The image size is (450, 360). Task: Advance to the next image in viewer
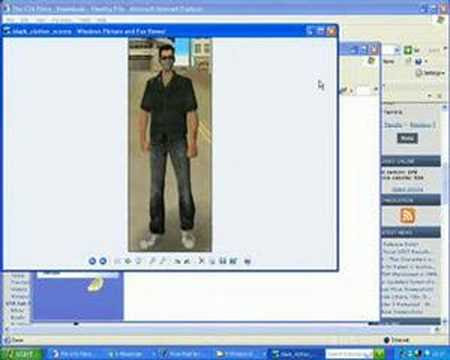103,261
